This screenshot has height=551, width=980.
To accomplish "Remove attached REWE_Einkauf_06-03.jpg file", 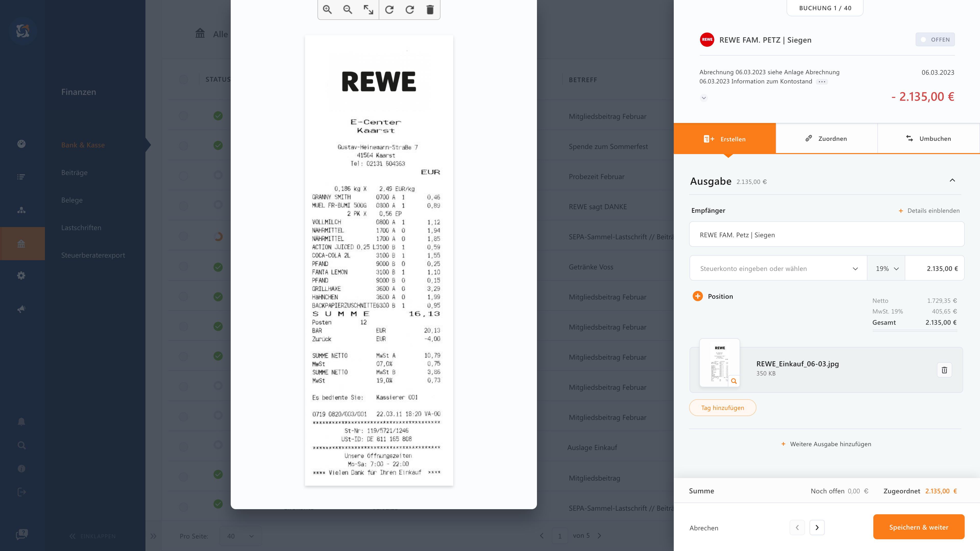I will tap(944, 370).
